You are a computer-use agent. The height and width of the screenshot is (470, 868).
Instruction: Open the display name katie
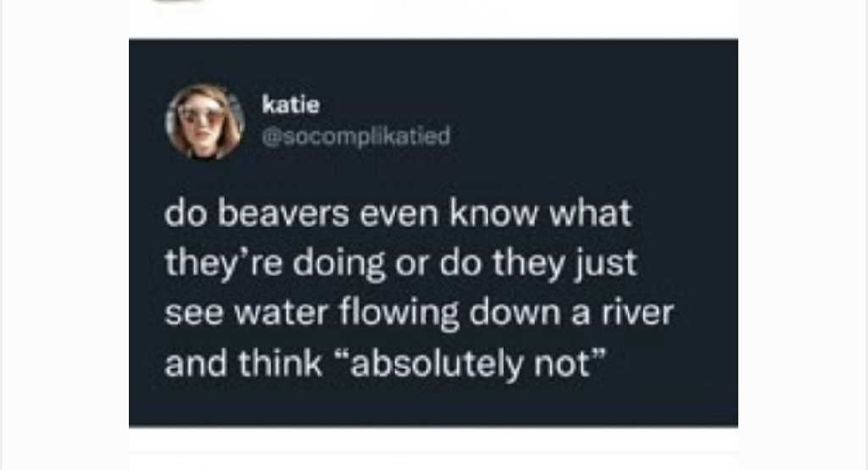tap(291, 104)
